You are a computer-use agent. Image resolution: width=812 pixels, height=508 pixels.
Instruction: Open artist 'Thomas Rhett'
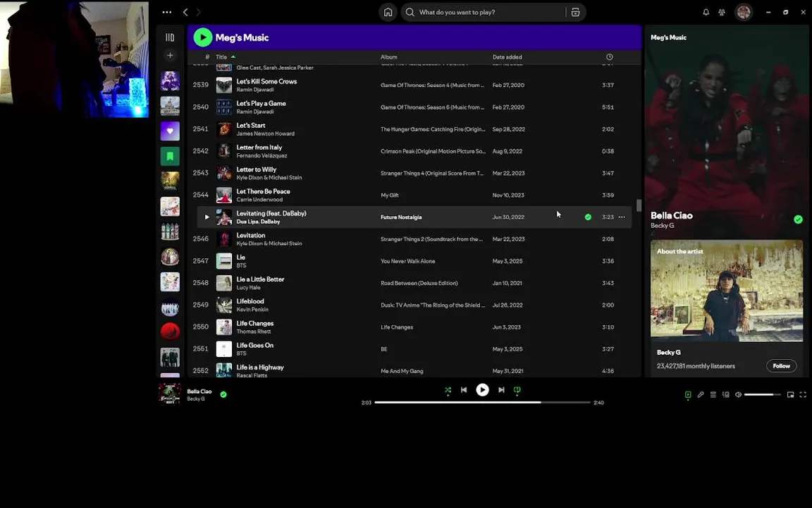pyautogui.click(x=253, y=332)
